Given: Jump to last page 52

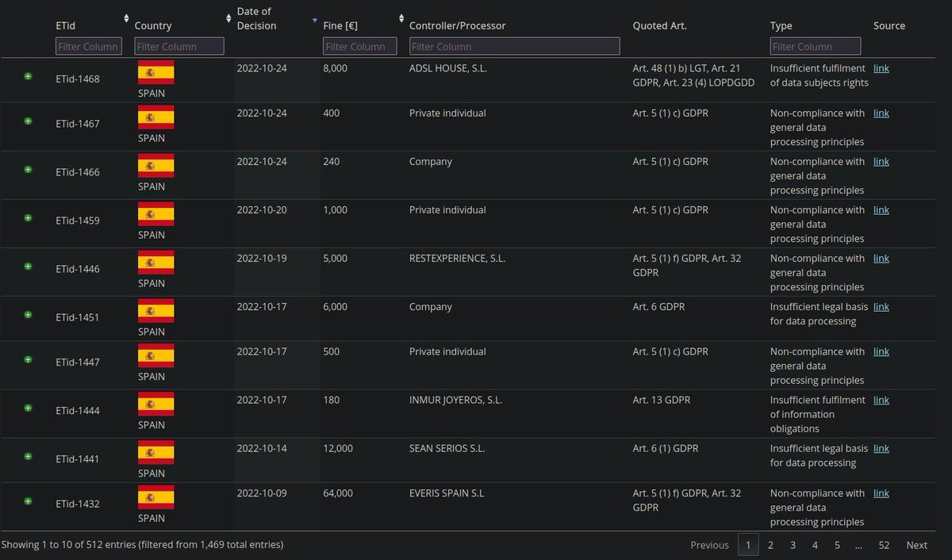Looking at the screenshot, I should coord(884,545).
